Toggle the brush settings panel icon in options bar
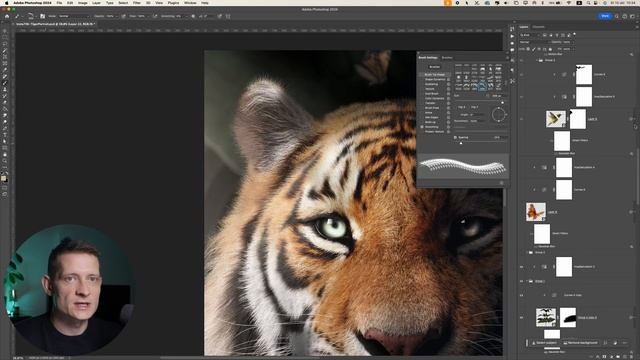Screen dimensions: 640x360 coord(42,16)
